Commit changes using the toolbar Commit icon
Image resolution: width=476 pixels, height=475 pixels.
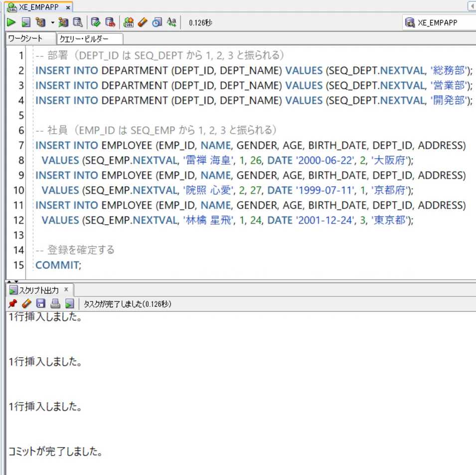point(96,22)
